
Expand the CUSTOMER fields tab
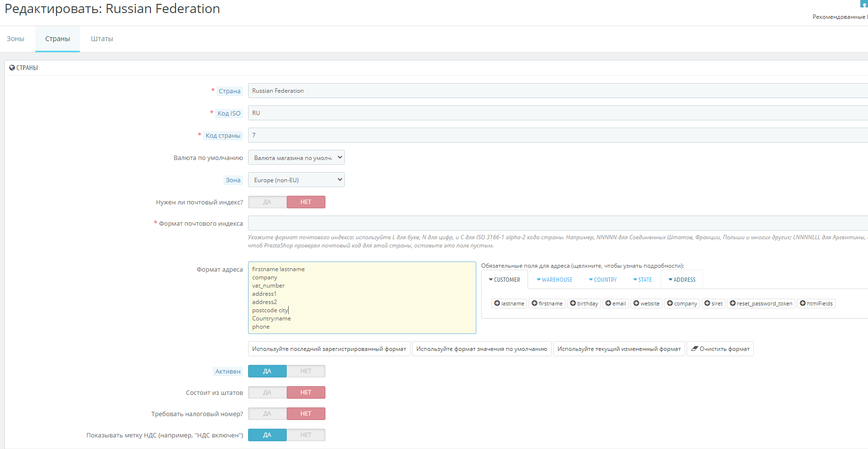coord(504,280)
